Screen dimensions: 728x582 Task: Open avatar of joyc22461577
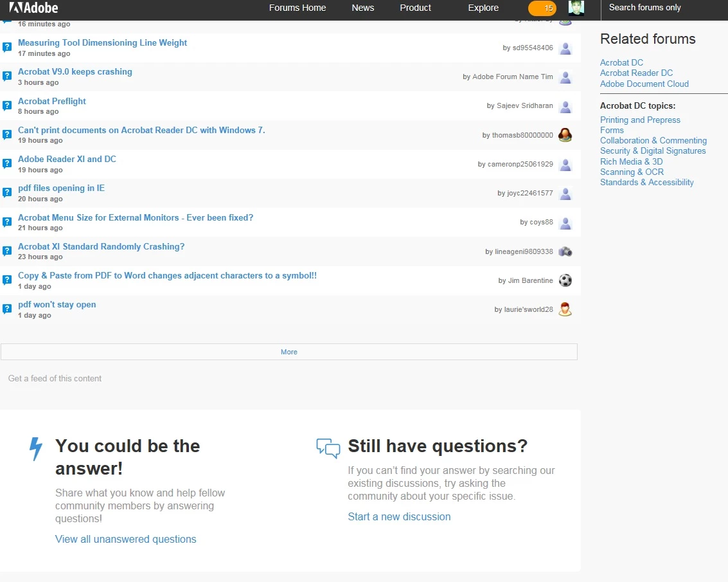click(565, 193)
